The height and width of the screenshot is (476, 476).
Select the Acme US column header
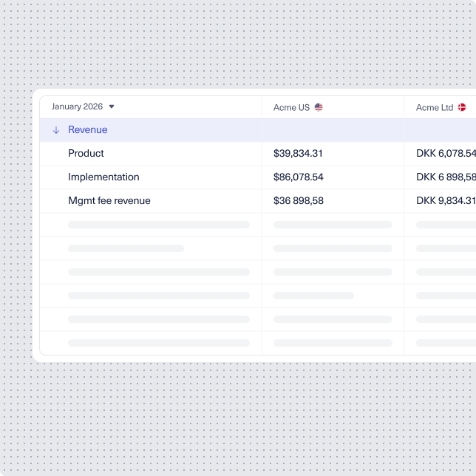[x=291, y=107]
